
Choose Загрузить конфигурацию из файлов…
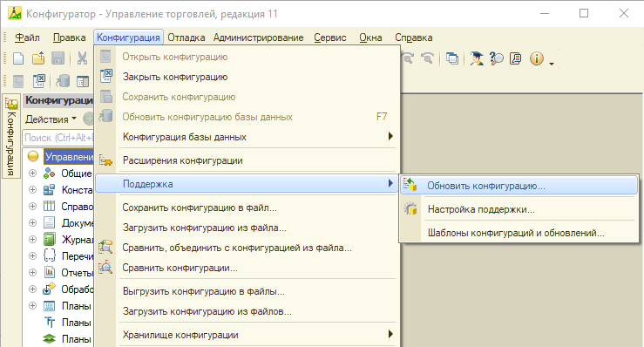coord(247,311)
